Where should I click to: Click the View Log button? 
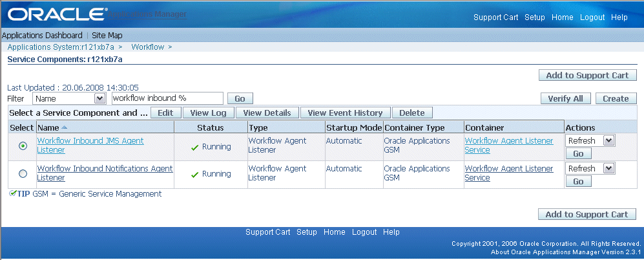[208, 113]
